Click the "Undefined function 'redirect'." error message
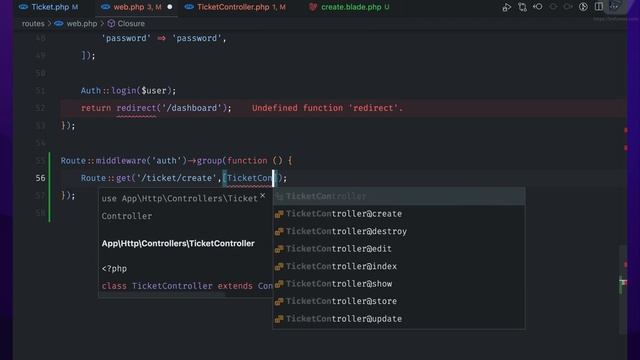640x360 pixels. click(x=327, y=108)
